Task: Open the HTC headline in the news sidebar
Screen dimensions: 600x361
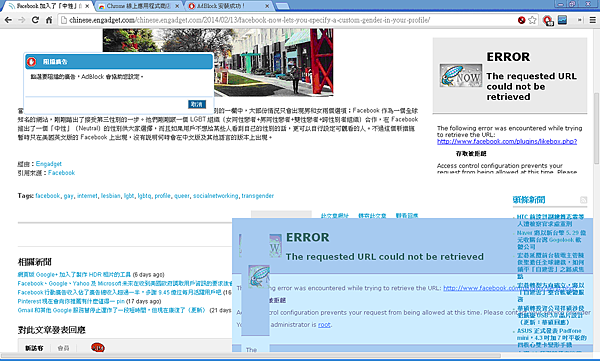Action: pos(550,220)
